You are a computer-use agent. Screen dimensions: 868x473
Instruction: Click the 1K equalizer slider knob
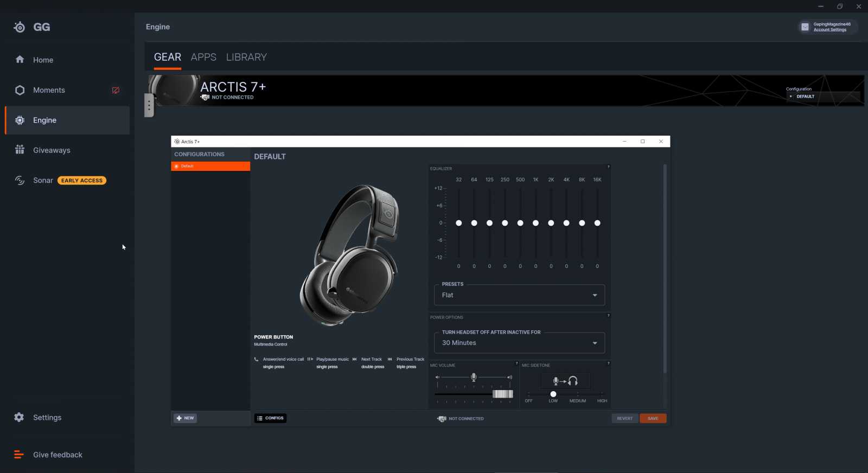click(x=535, y=223)
